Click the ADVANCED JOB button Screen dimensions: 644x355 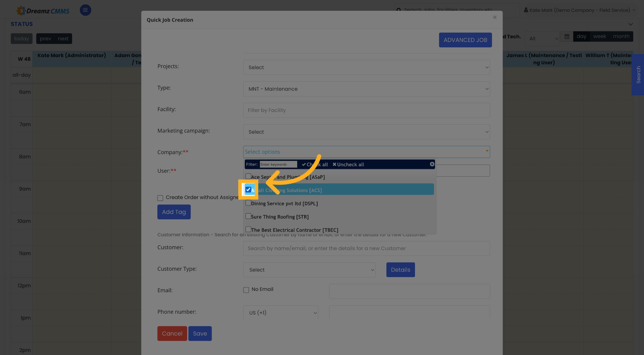(465, 40)
